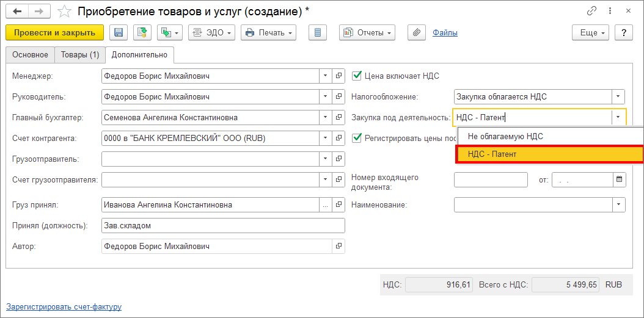The width and height of the screenshot is (644, 318).
Task: Open paperclip attachments icon
Action: pos(415,33)
